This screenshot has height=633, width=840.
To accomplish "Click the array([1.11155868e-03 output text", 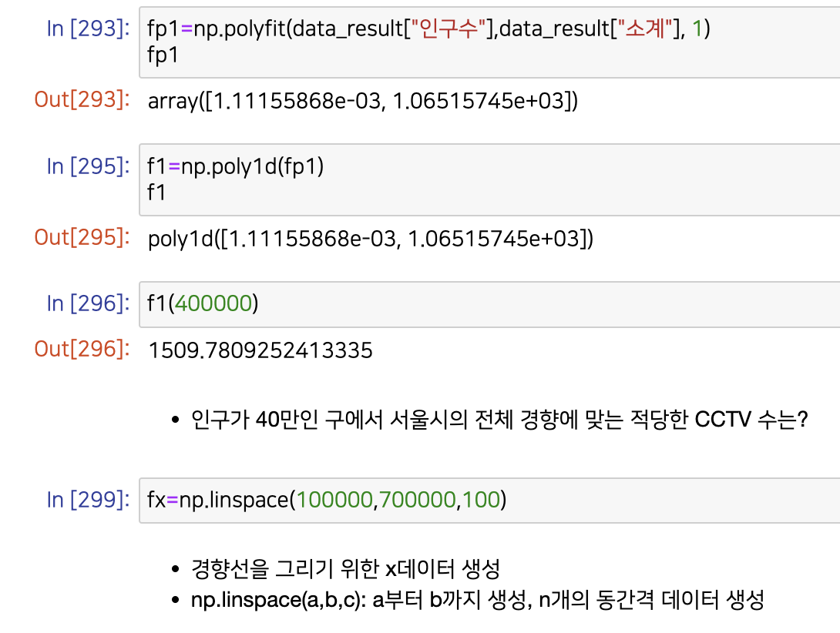I will (x=363, y=101).
